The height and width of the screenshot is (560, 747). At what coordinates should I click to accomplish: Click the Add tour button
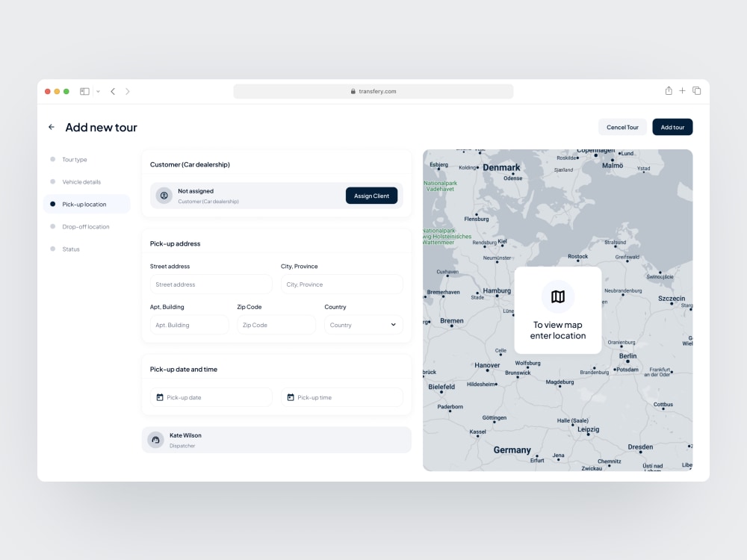672,127
